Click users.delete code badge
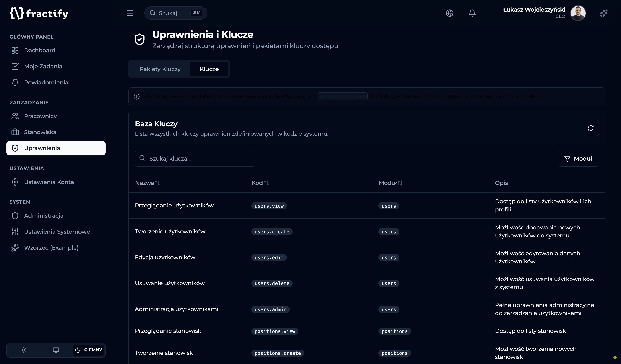Screen dimensions: 621x364 pos(272,283)
